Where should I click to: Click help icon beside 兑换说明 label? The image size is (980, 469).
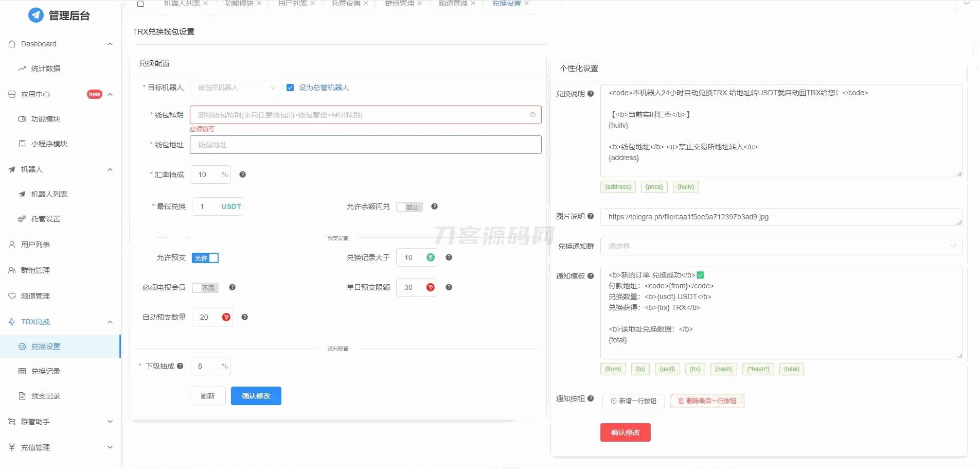tap(591, 94)
